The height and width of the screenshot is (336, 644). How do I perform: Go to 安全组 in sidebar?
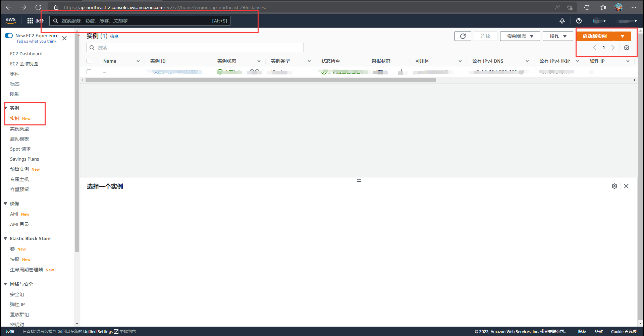point(17,294)
